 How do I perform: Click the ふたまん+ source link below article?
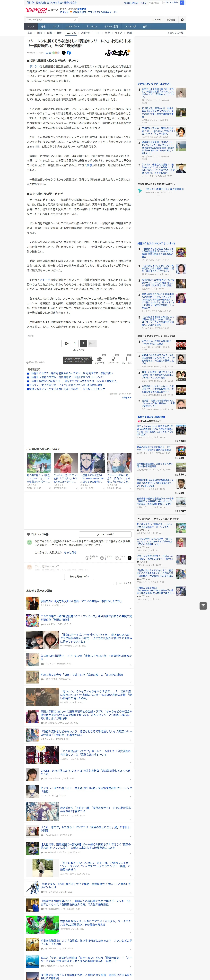pyautogui.click(x=127, y=398)
